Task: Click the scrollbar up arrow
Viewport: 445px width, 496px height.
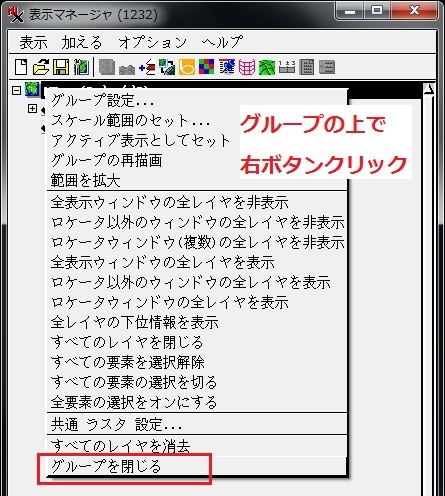Action: tap(429, 89)
